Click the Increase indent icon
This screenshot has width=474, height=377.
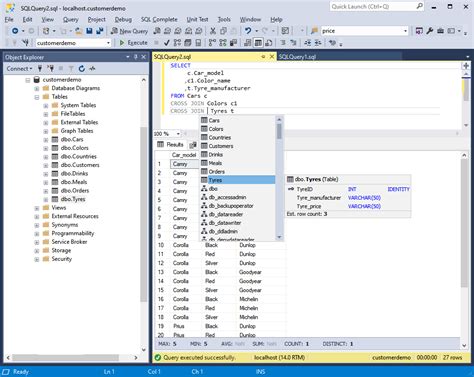coord(318,43)
